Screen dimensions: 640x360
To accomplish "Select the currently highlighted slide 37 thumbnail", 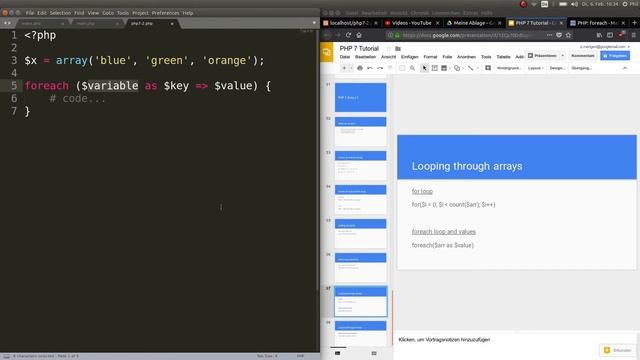I will pyautogui.click(x=360, y=302).
